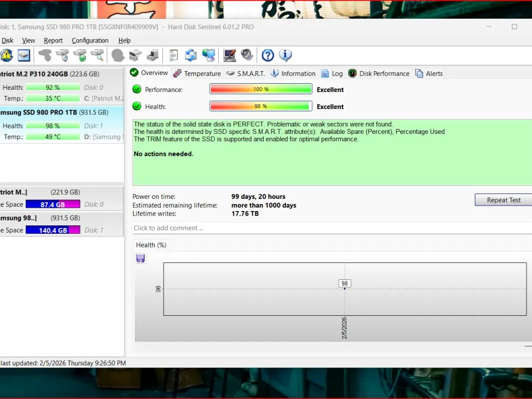
Task: Open the Report menu
Action: [53, 40]
